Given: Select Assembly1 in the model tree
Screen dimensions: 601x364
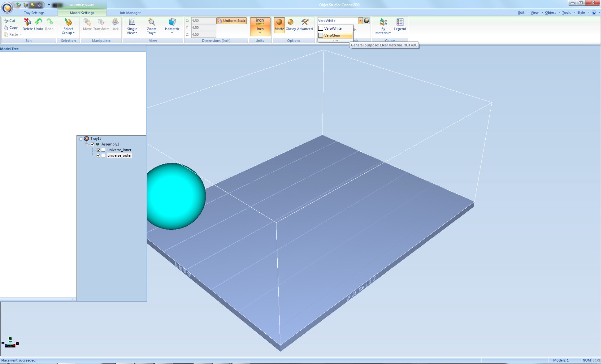Looking at the screenshot, I should point(110,144).
